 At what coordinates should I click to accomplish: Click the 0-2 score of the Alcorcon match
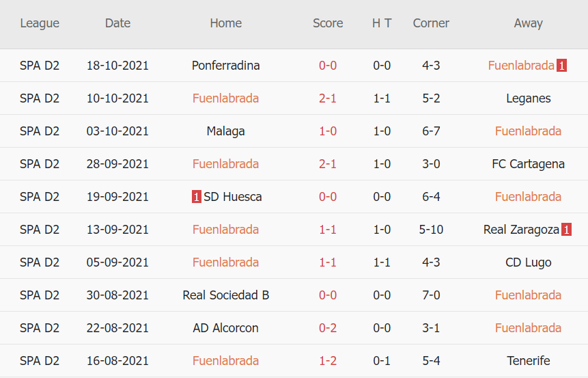point(328,328)
